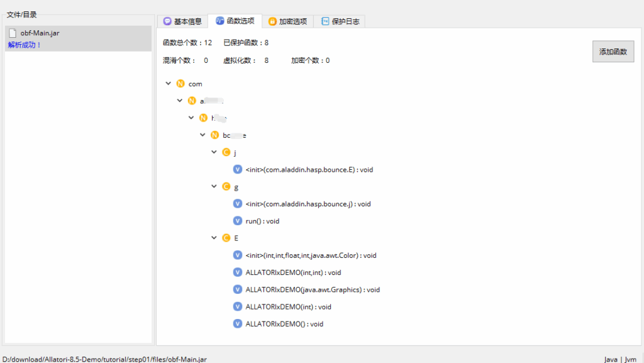The width and height of the screenshot is (644, 363).
Task: Open the 保护日志 tab
Action: (x=340, y=21)
